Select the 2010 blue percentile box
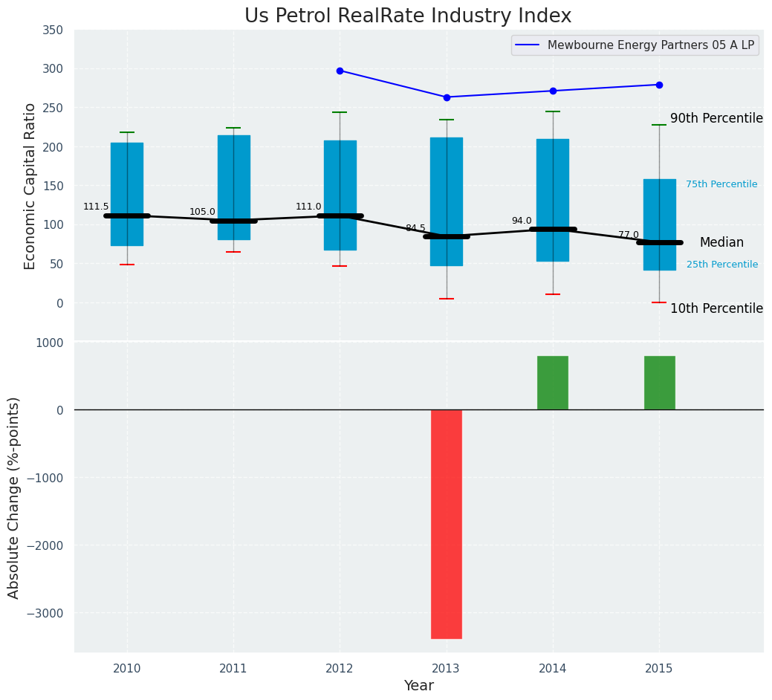 coord(127,178)
